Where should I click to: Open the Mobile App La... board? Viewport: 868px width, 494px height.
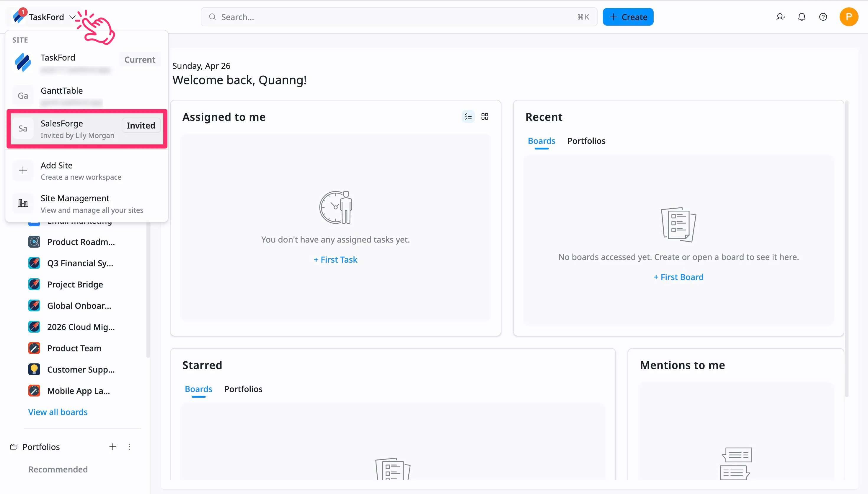(x=78, y=391)
